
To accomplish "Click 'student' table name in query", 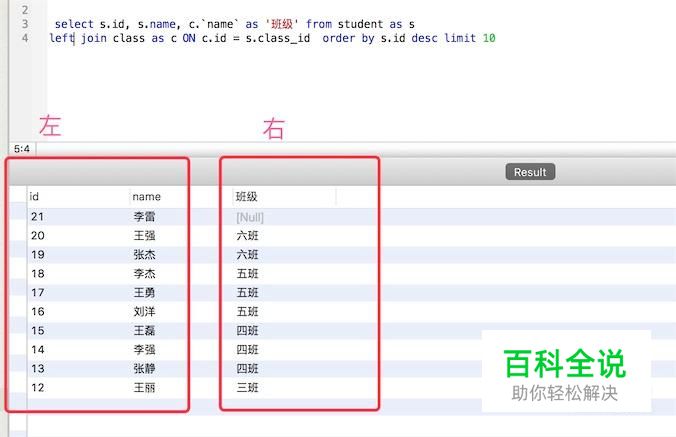I will pos(360,24).
